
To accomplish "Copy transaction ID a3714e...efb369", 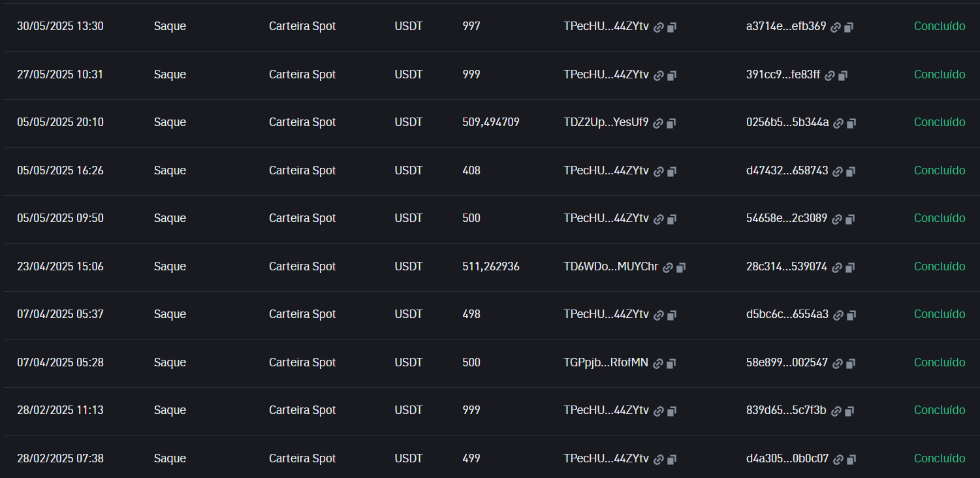I will tap(849, 27).
